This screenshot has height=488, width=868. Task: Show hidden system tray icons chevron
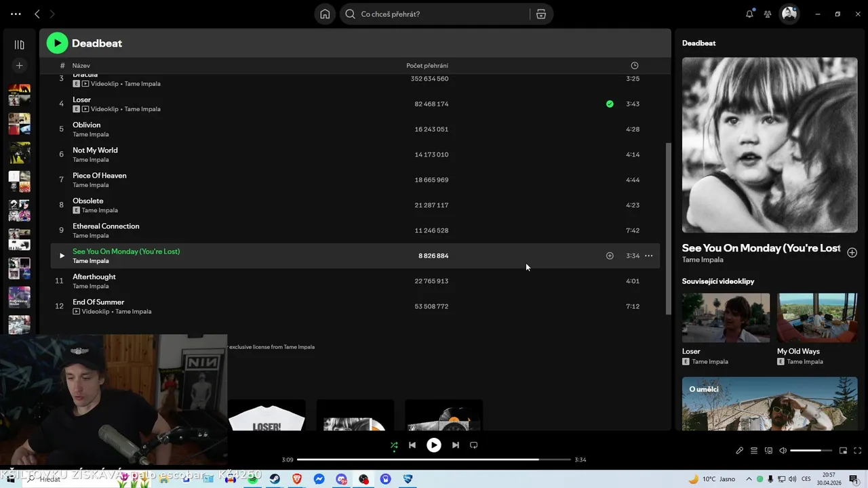(750, 479)
